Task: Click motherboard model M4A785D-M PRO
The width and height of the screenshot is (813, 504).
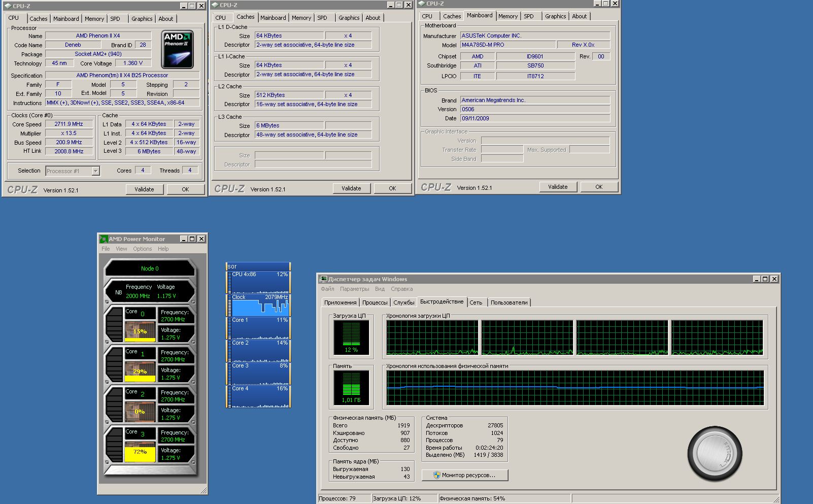Action: click(507, 45)
